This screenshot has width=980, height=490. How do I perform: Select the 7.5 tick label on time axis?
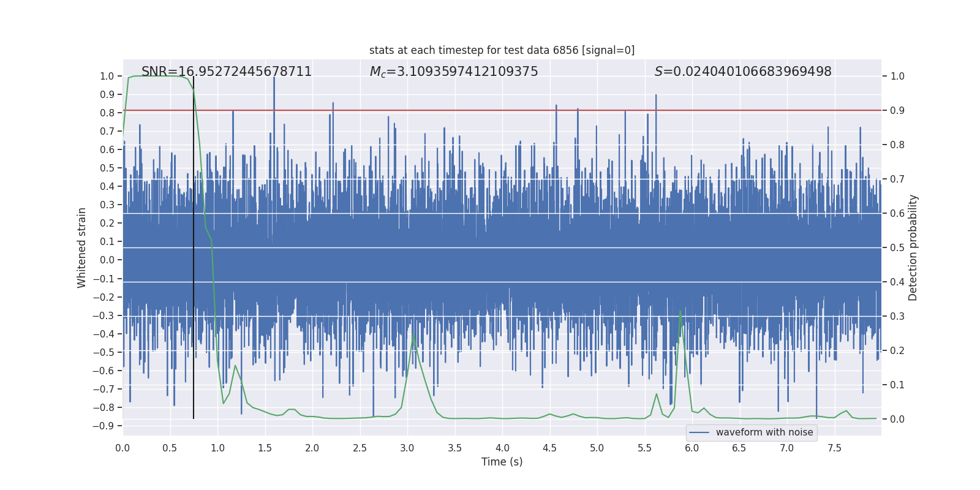[x=834, y=448]
